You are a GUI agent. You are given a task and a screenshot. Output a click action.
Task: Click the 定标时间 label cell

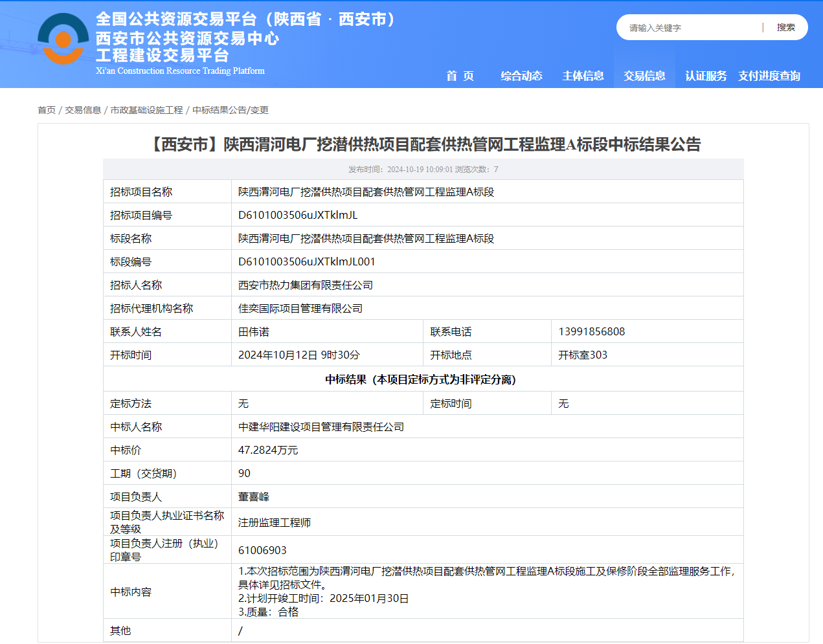pyautogui.click(x=487, y=404)
